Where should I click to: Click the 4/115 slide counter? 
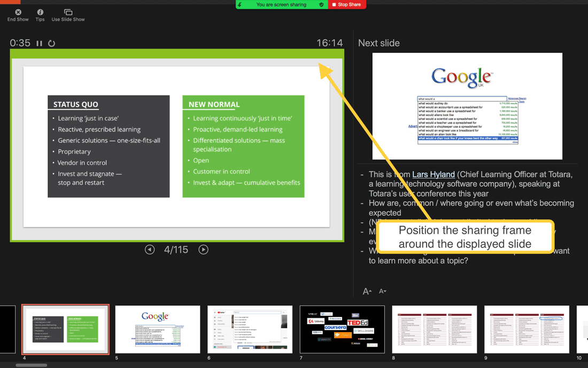[176, 249]
